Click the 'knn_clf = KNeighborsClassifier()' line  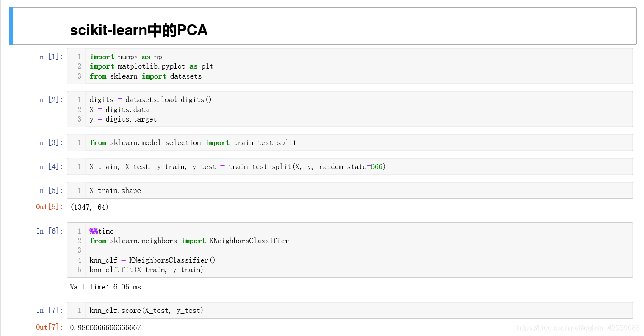click(153, 260)
